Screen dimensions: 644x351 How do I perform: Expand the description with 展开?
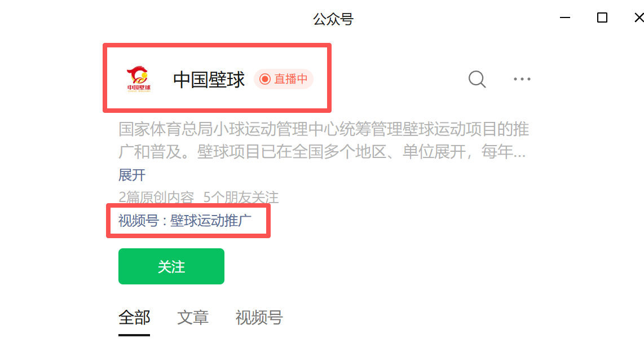[132, 175]
